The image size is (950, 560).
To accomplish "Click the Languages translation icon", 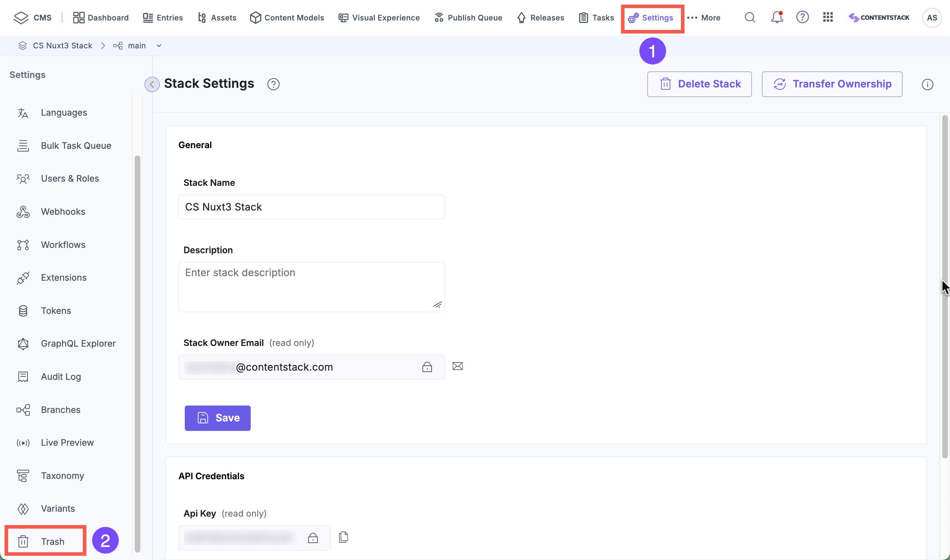I will click(x=23, y=113).
